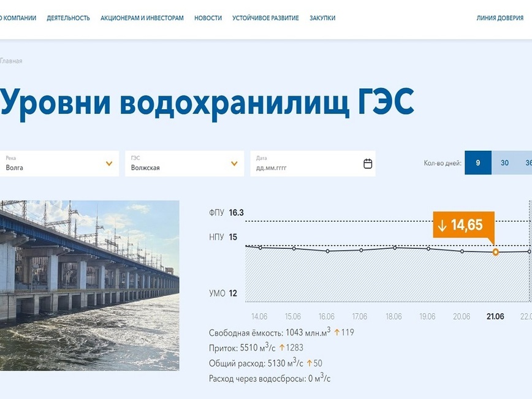Expand the Река dropdown showing Волга
Viewport: 532px width, 399px height.
(58, 164)
